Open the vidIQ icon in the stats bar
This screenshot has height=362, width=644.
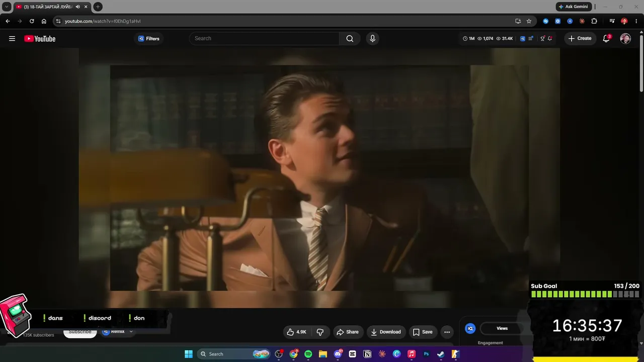click(523, 38)
